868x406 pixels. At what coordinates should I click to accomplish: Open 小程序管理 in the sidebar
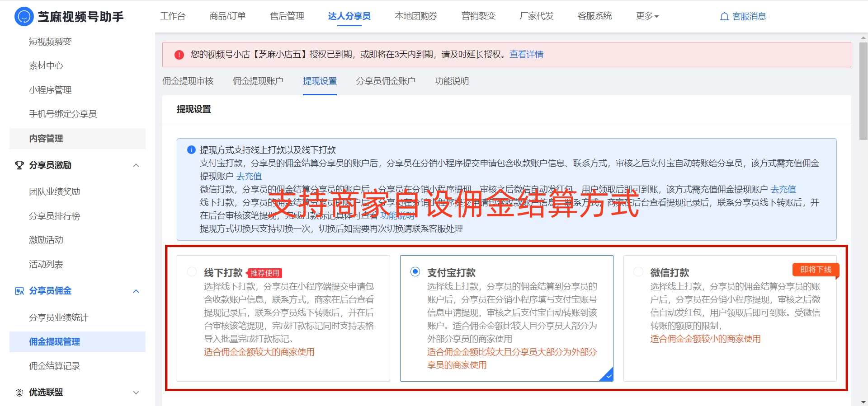[51, 90]
